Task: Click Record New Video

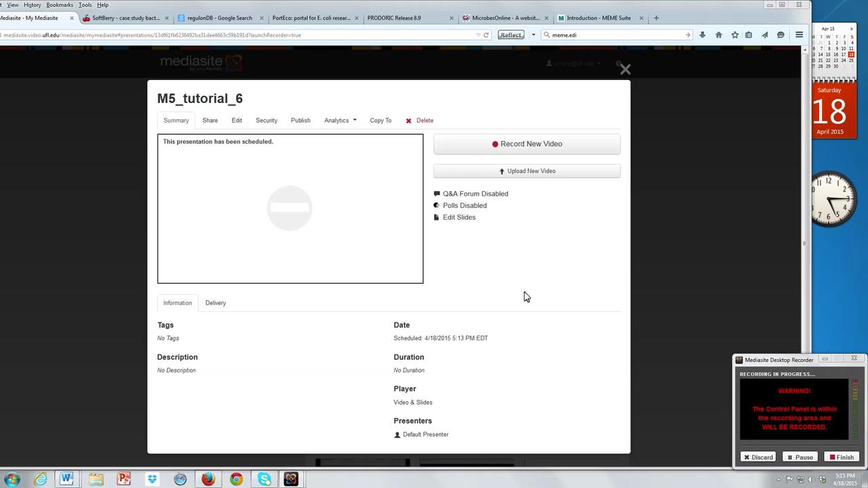Action: (527, 144)
